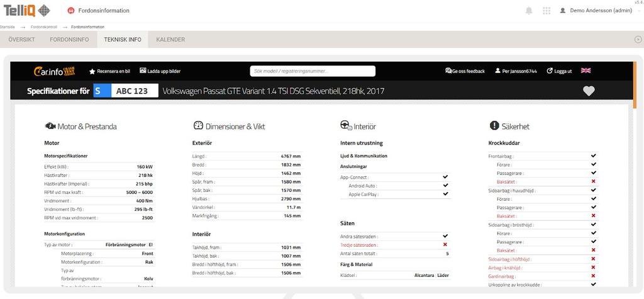
Task: Click the Sök modell / registreringsnummer search field
Action: (313, 71)
